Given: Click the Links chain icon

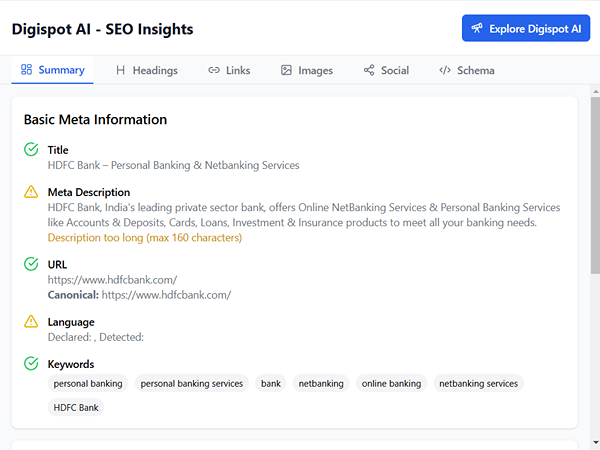Looking at the screenshot, I should click(x=214, y=70).
